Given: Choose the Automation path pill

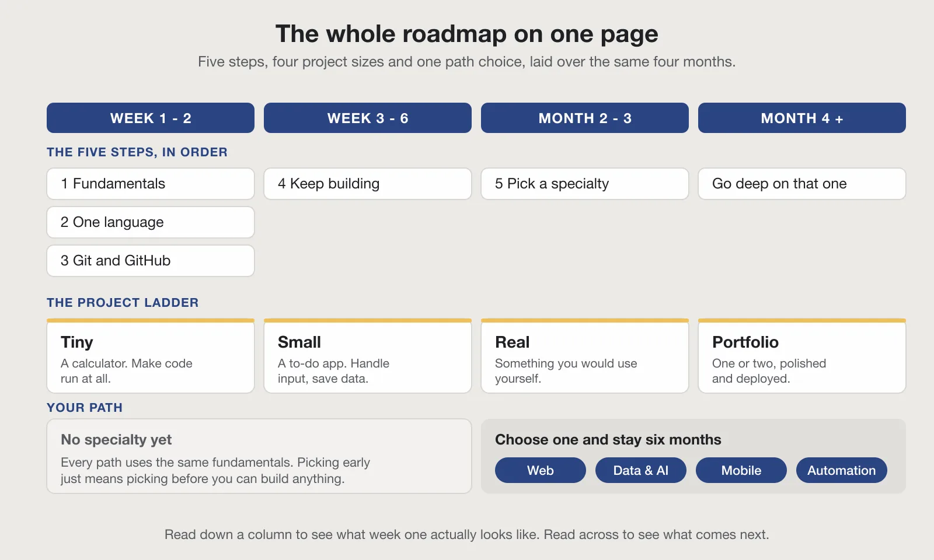Looking at the screenshot, I should (842, 470).
